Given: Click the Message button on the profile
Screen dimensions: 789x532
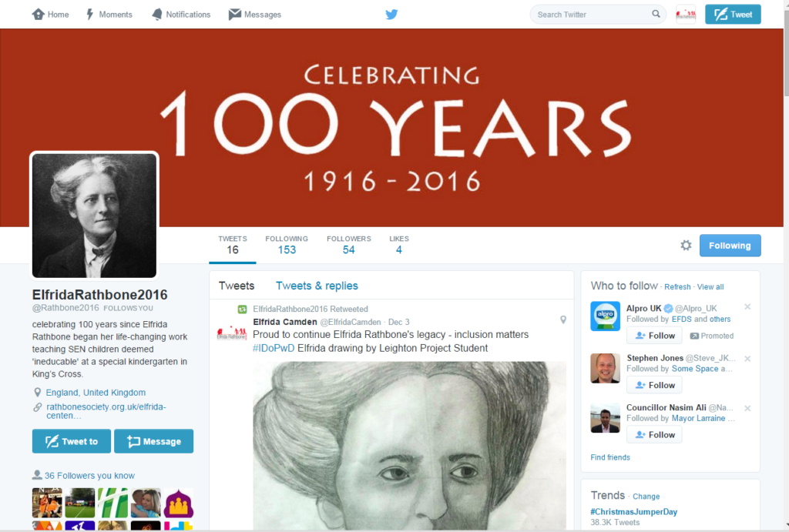Looking at the screenshot, I should tap(153, 441).
